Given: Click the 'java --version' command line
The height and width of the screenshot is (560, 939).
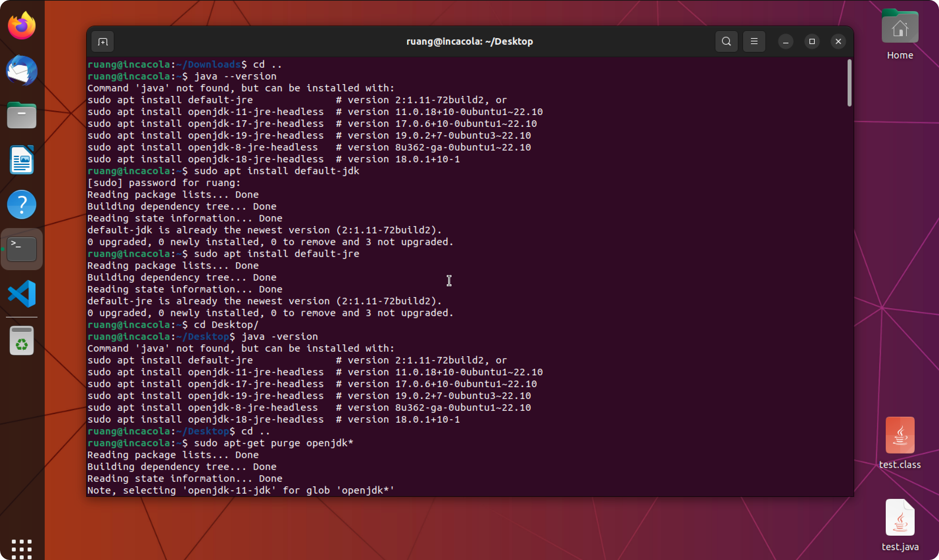Looking at the screenshot, I should point(182,76).
